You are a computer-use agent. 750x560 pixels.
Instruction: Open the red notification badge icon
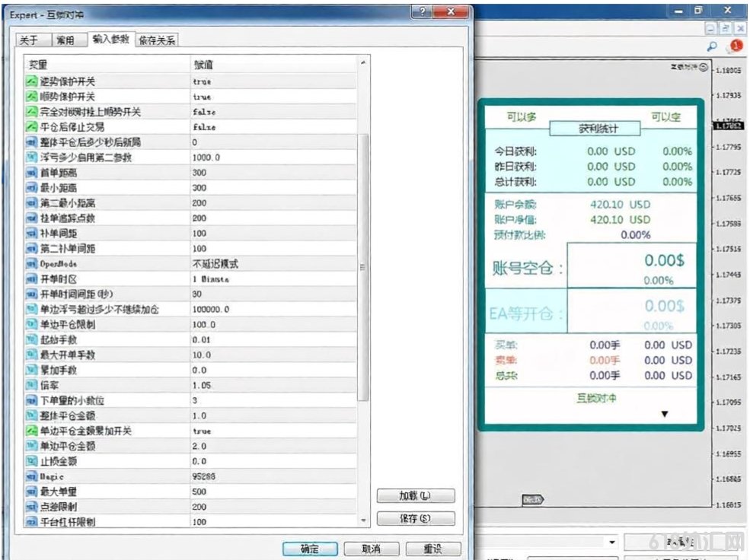pos(736,46)
